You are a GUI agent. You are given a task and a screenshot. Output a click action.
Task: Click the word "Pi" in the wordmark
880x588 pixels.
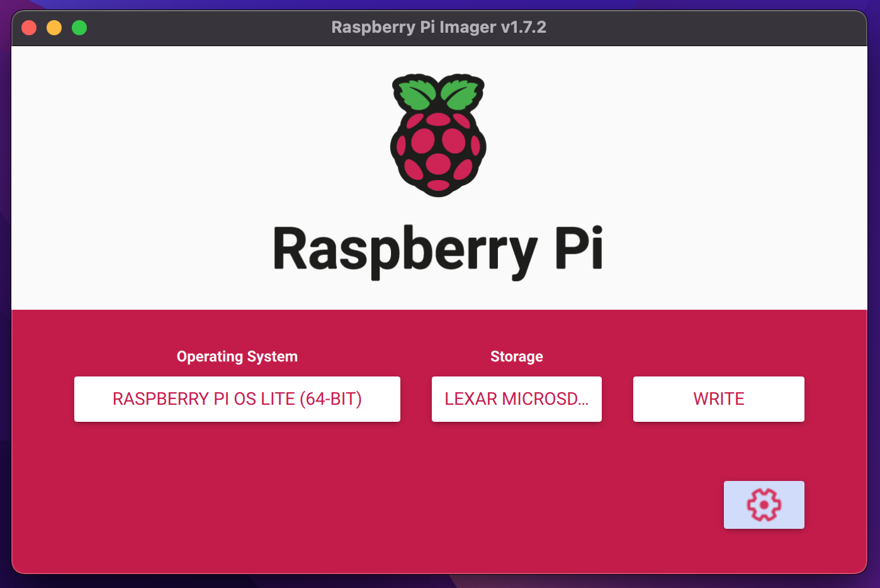578,249
